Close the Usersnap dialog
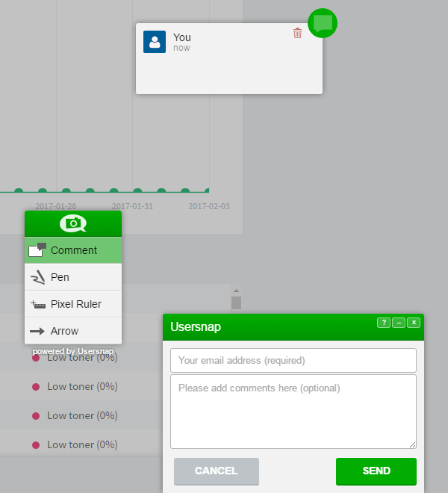Image resolution: width=448 pixels, height=493 pixels. point(414,323)
